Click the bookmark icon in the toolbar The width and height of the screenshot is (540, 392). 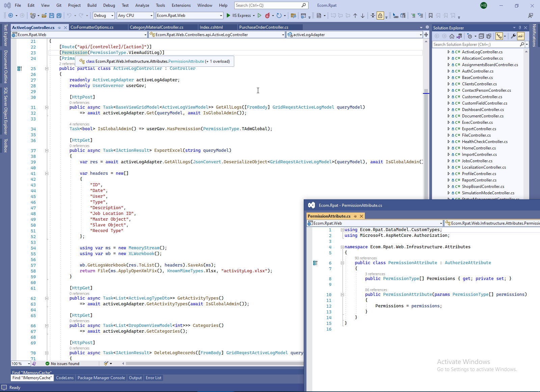[431, 16]
